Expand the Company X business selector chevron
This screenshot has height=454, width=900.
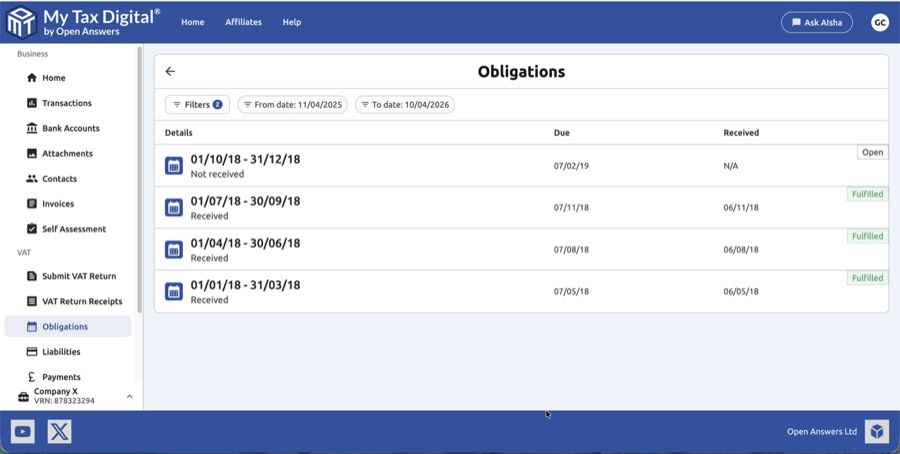129,396
